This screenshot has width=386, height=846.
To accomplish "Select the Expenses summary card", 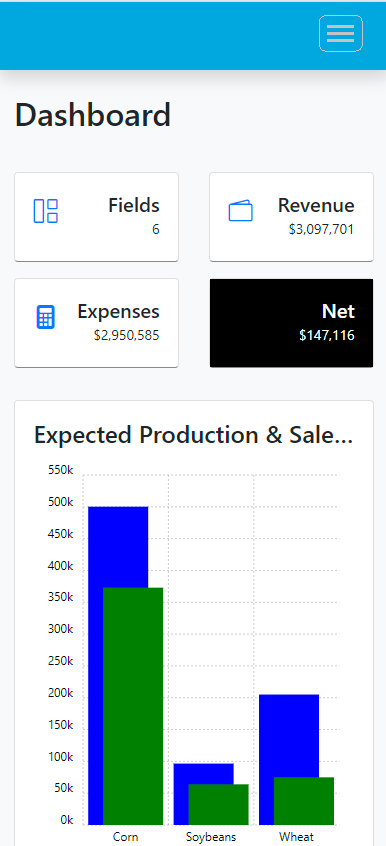I will [96, 323].
